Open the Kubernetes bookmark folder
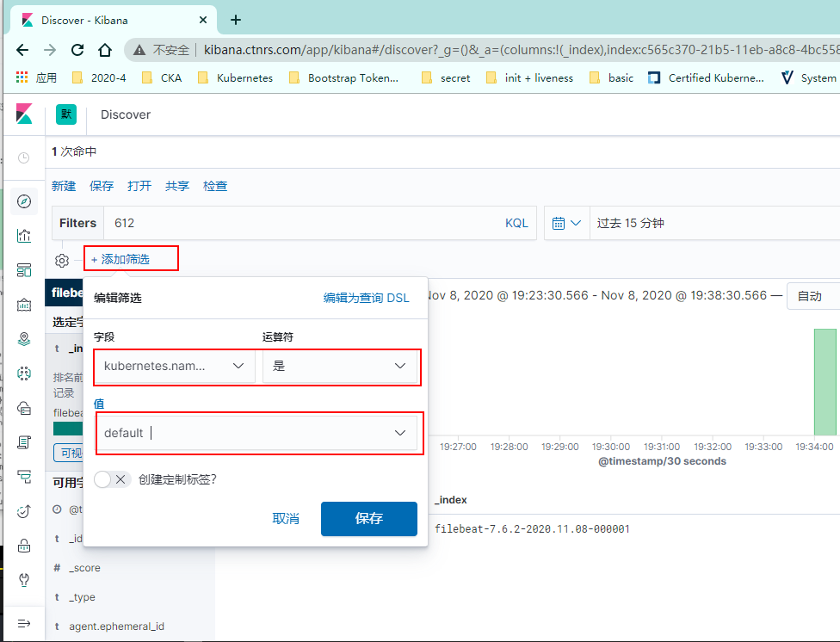 [x=236, y=77]
